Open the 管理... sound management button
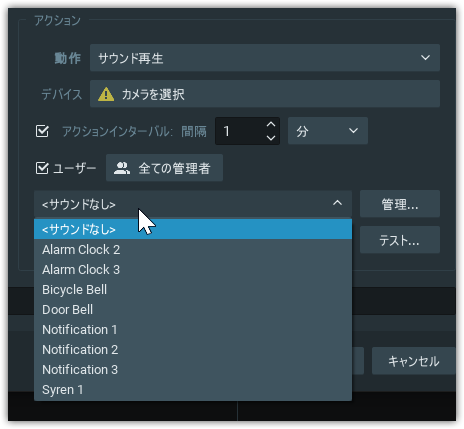The image size is (464, 429). pyautogui.click(x=400, y=204)
